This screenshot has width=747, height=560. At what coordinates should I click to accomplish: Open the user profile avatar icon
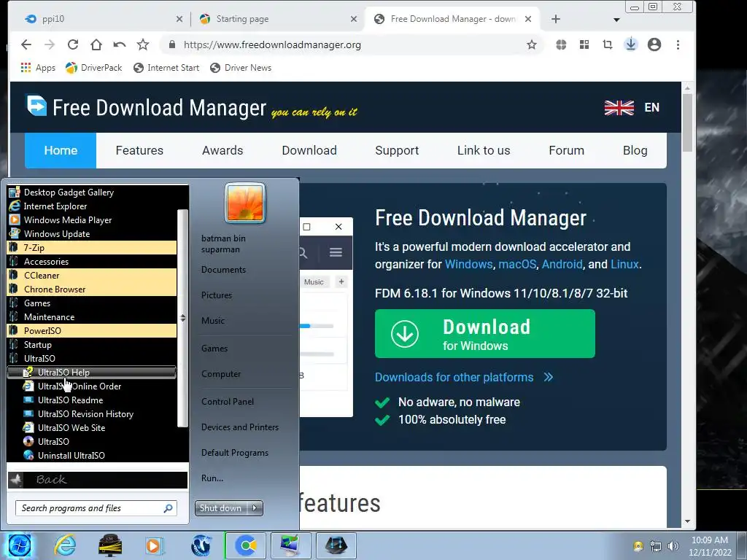[654, 44]
